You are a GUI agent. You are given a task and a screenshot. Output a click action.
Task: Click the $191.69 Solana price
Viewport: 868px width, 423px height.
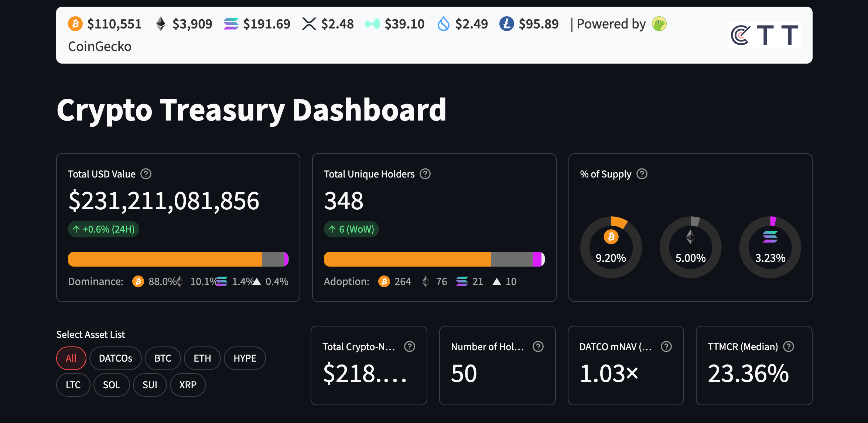(267, 24)
